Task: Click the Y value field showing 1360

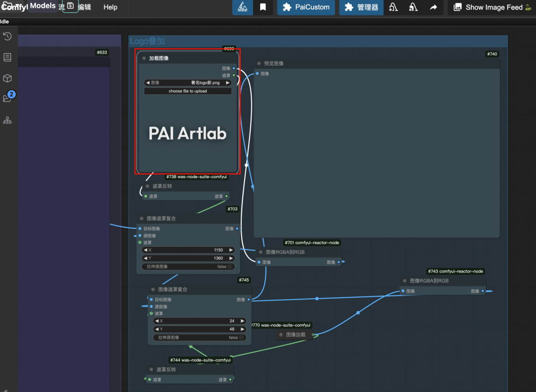Action: coord(189,258)
